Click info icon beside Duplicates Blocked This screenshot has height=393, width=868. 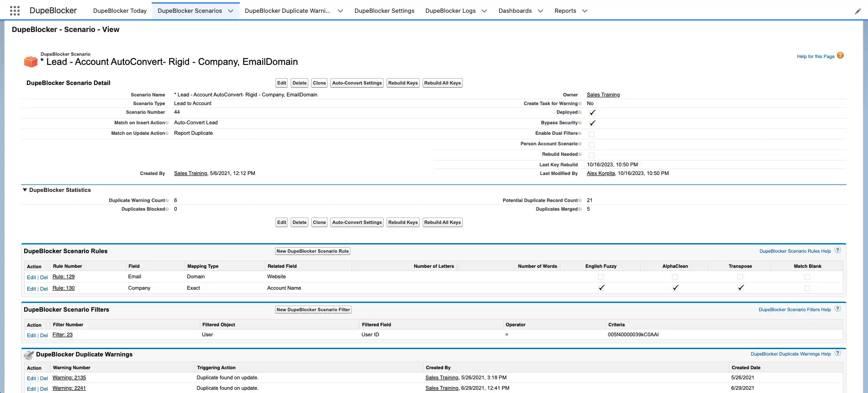point(167,209)
